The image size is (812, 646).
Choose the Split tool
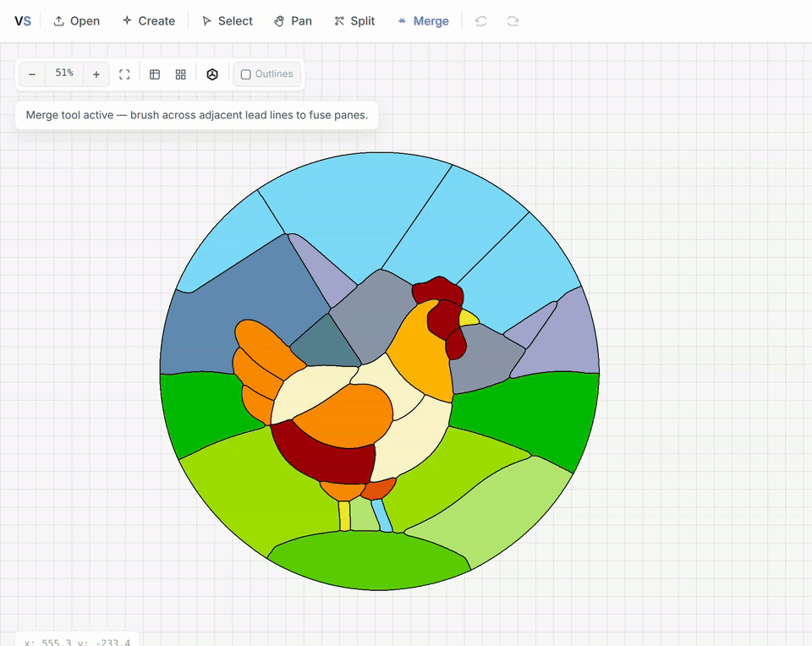tap(354, 21)
